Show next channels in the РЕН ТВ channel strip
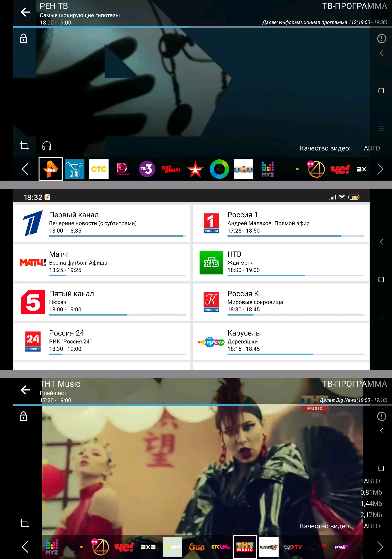Image resolution: width=392 pixels, height=559 pixels. pos(380,169)
